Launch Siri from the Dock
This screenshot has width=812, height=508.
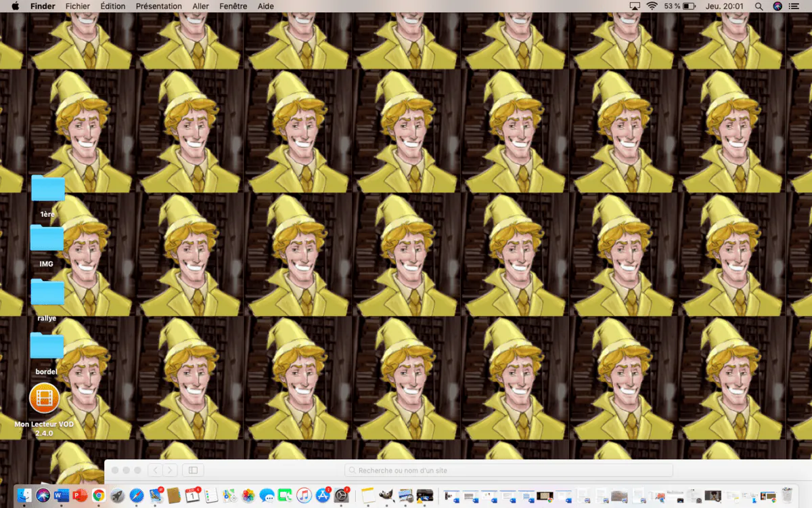[43, 496]
